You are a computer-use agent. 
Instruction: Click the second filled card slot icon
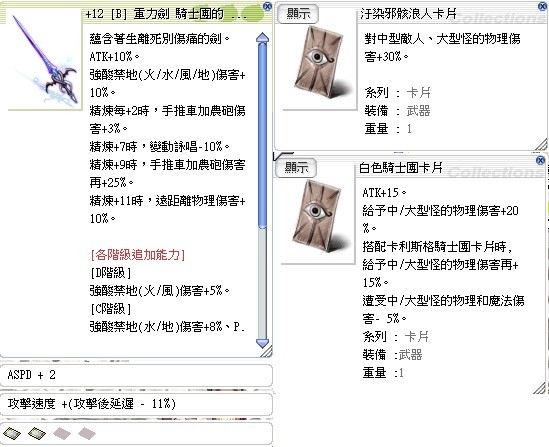pyautogui.click(x=37, y=434)
